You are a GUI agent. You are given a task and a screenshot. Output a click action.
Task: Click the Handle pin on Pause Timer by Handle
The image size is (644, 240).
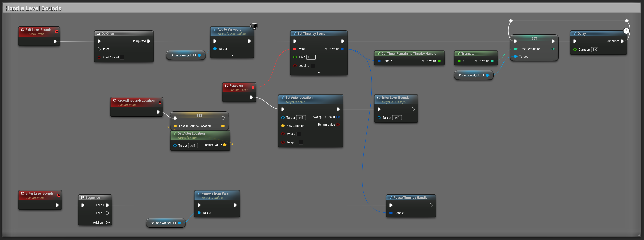(x=391, y=213)
